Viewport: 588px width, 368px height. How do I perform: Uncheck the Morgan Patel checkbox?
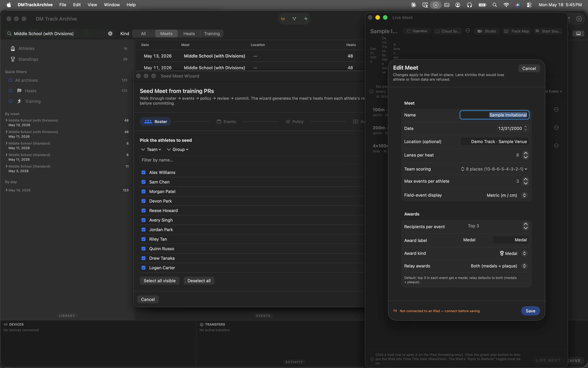[143, 191]
